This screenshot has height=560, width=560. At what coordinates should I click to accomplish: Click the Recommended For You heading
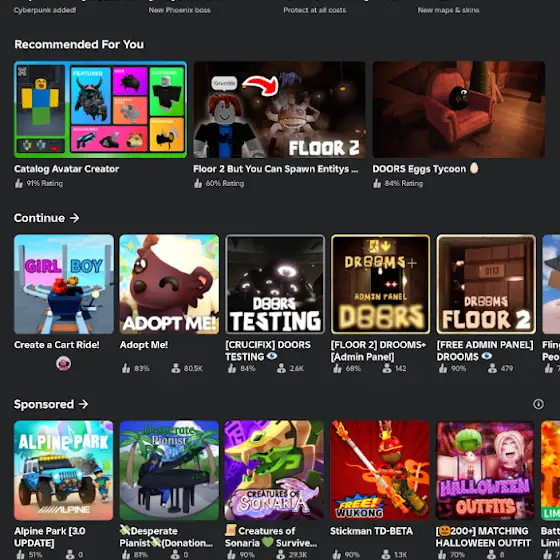[79, 44]
